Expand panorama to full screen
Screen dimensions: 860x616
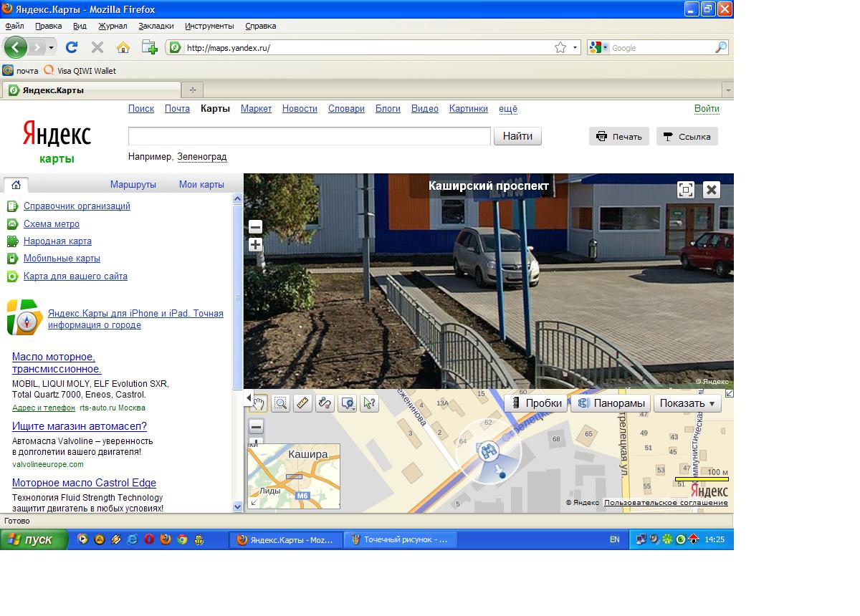tap(686, 189)
